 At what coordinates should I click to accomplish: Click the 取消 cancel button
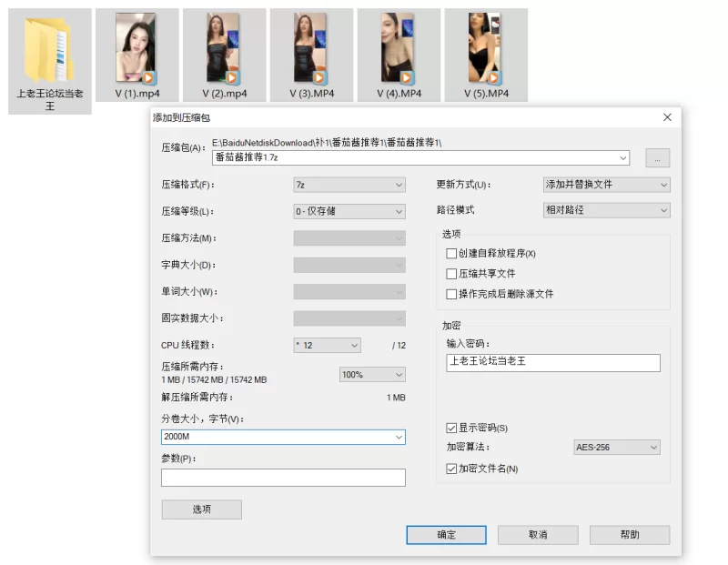(538, 535)
